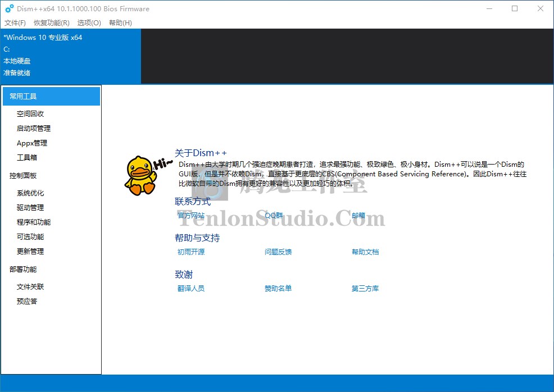This screenshot has height=392, width=554.
Task: Select the 常用工具 category
Action: [x=51, y=97]
